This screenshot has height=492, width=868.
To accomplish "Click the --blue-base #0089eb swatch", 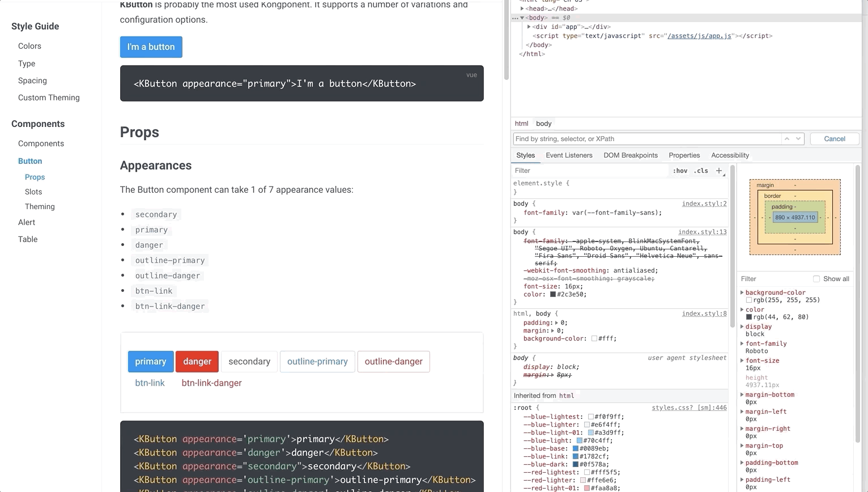I will click(576, 449).
